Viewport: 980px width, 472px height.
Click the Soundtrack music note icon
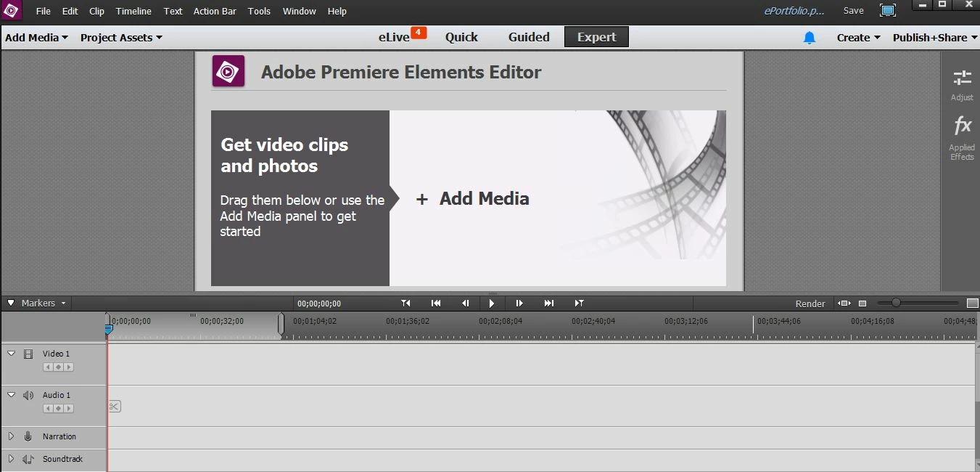(28, 459)
